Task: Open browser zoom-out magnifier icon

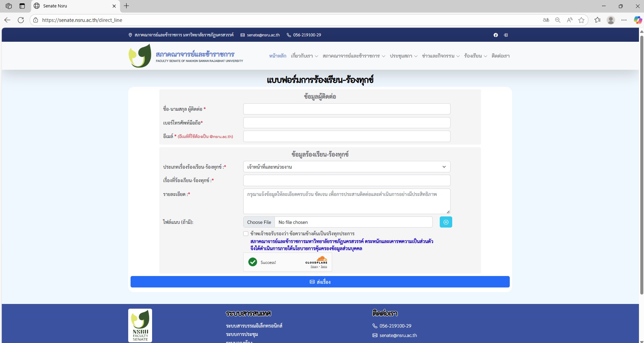Action: (558, 20)
